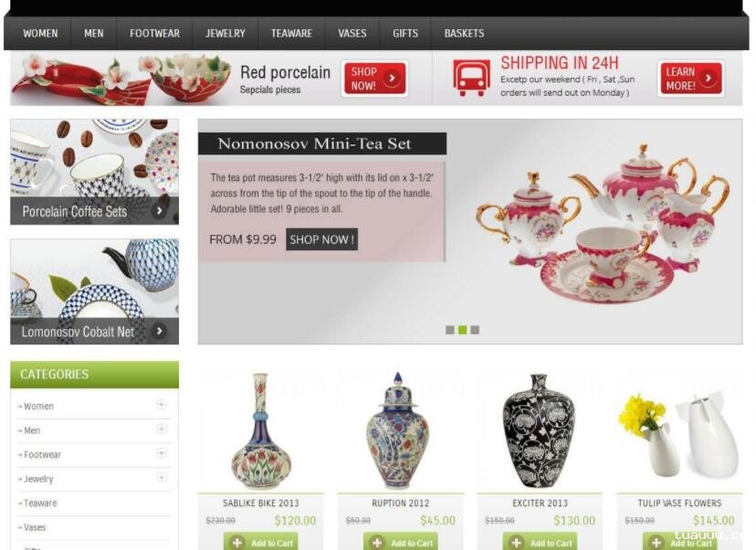Click arrow icon on Porcelain Coffee Sets banner
This screenshot has width=756, height=550.
pyautogui.click(x=159, y=210)
